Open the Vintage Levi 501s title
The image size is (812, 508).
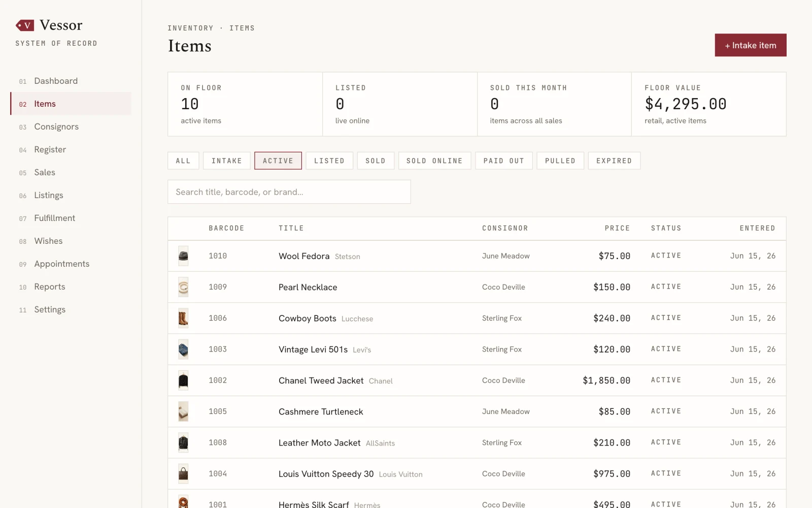tap(313, 350)
